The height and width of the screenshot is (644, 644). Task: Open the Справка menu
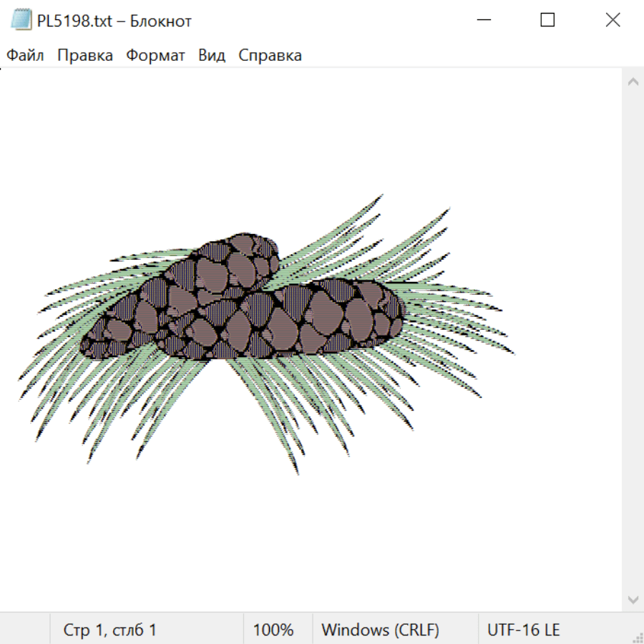click(x=270, y=55)
